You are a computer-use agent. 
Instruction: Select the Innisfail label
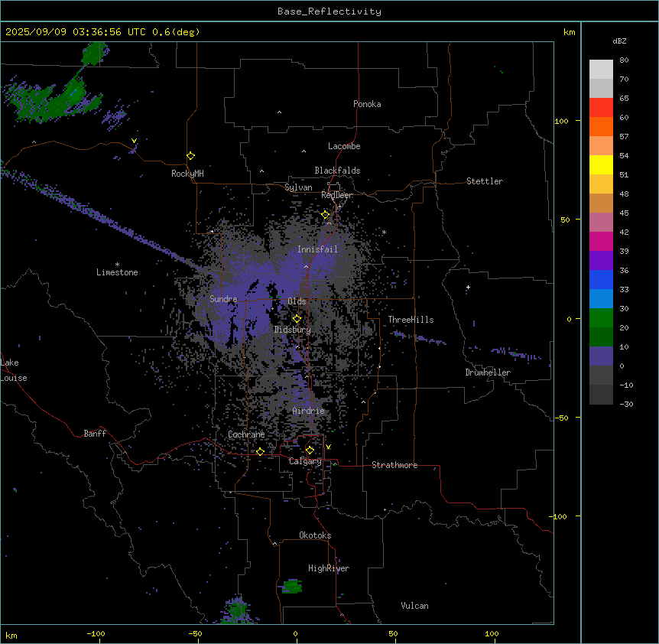point(317,249)
